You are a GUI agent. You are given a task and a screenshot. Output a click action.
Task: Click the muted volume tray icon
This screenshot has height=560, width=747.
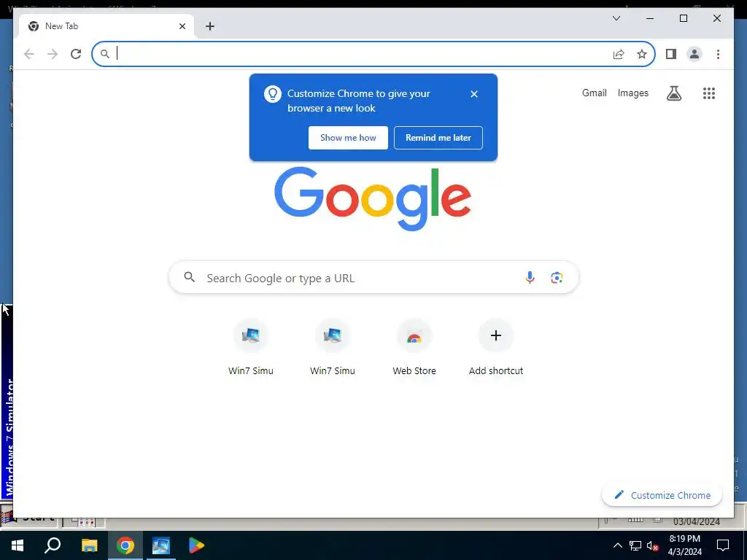pos(653,545)
